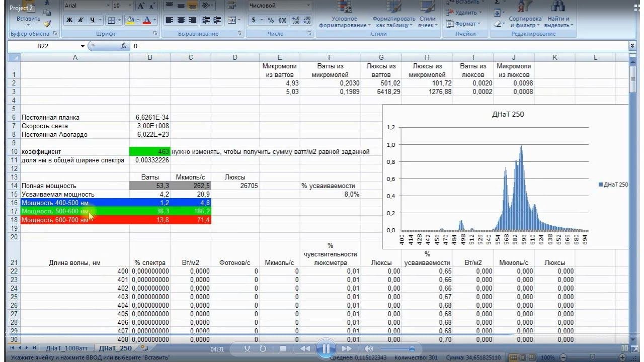Select the blue Мощность 400-500 нм cell
The image size is (644, 362).
coord(75,203)
